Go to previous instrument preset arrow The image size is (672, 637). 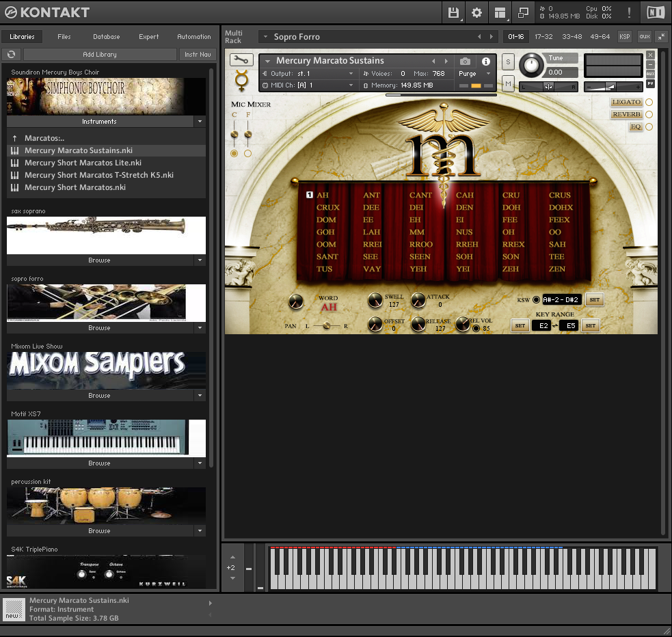[433, 62]
